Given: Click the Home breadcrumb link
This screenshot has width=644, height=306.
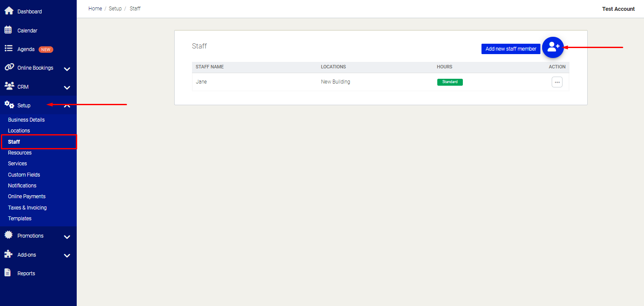Looking at the screenshot, I should (x=95, y=9).
